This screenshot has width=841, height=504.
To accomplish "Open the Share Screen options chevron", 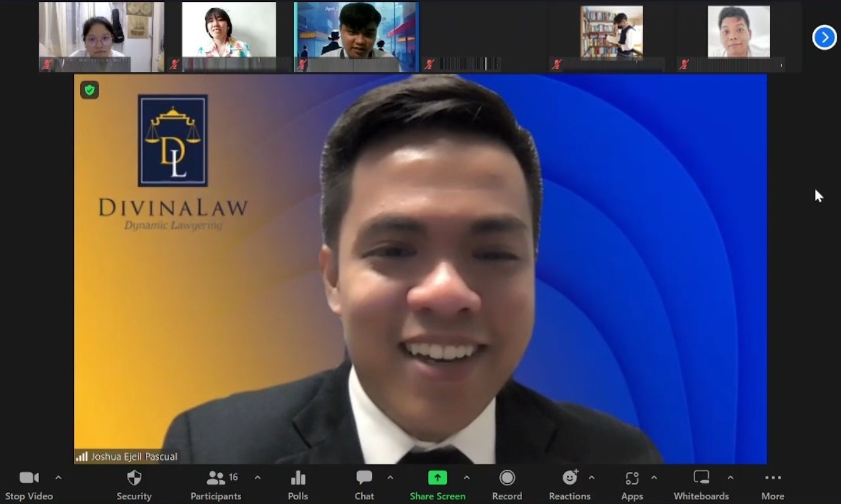I will (x=467, y=478).
